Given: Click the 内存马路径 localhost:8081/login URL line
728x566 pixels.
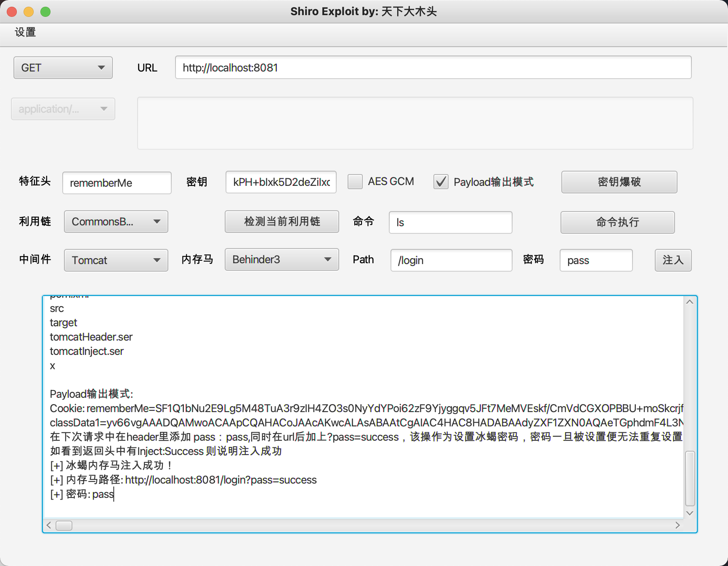Looking at the screenshot, I should tap(183, 480).
